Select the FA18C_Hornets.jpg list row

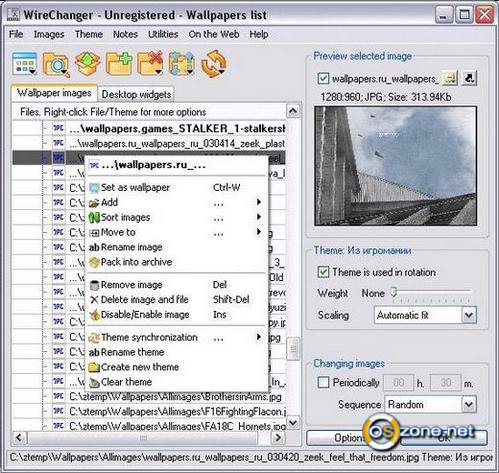149,426
